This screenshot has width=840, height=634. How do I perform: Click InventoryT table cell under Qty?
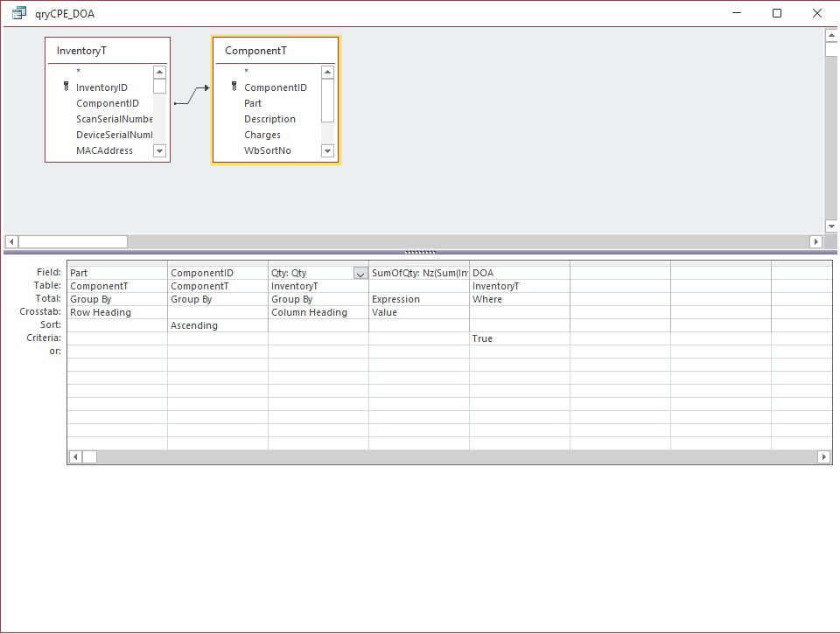click(x=318, y=287)
